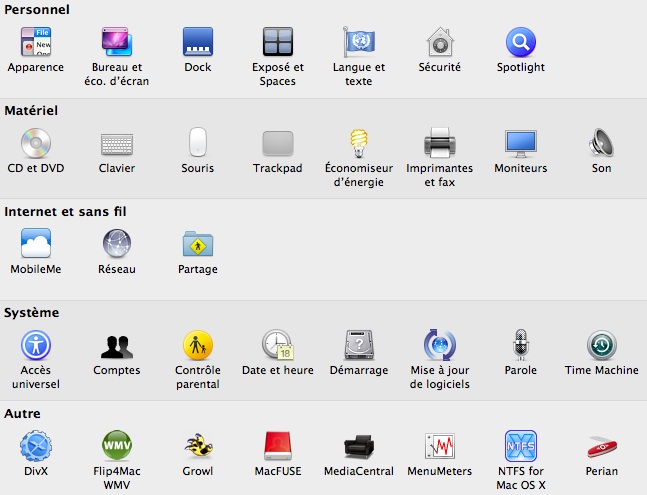Open Réseau network settings
The image size is (647, 495).
117,244
